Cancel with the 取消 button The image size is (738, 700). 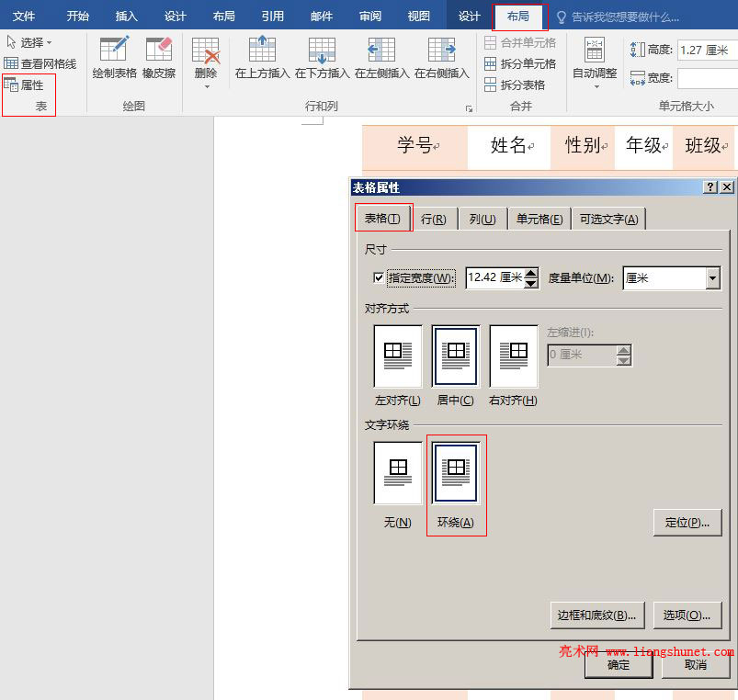696,665
